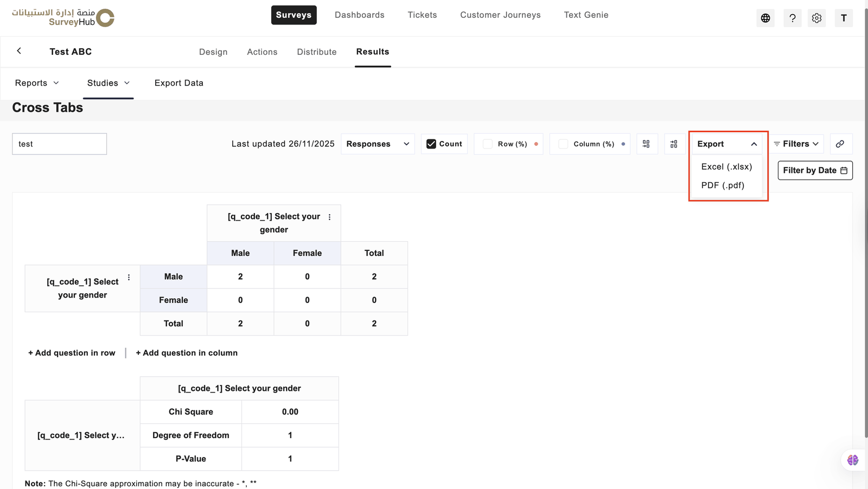Click the Filter by Date button
Viewport: 868px width, 489px height.
coord(815,170)
